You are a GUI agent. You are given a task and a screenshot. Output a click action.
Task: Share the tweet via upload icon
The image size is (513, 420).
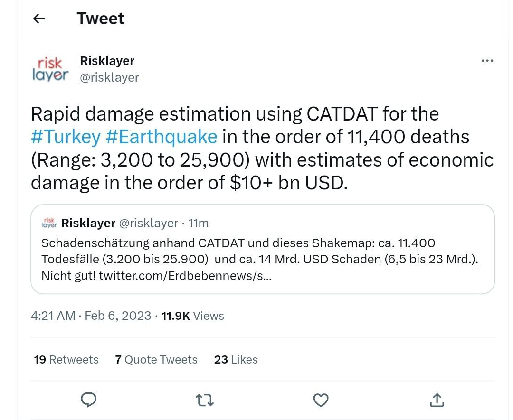(437, 401)
